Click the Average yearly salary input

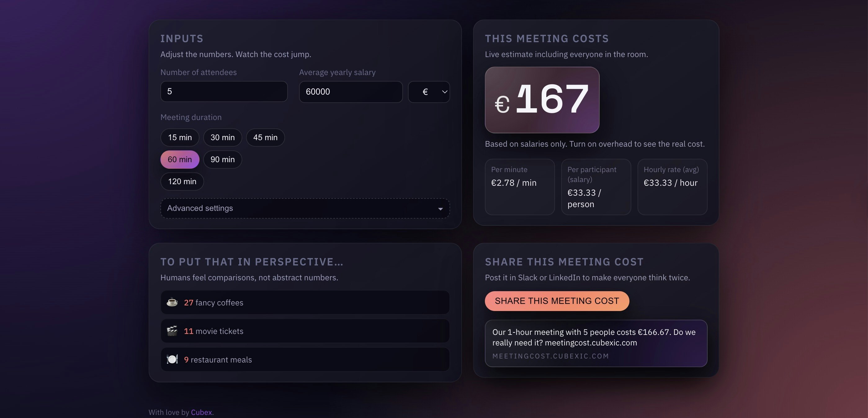(351, 91)
